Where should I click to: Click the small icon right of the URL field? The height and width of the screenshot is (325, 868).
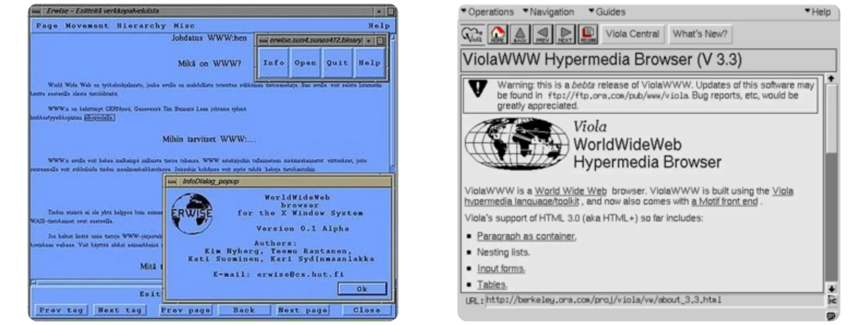tap(832, 300)
